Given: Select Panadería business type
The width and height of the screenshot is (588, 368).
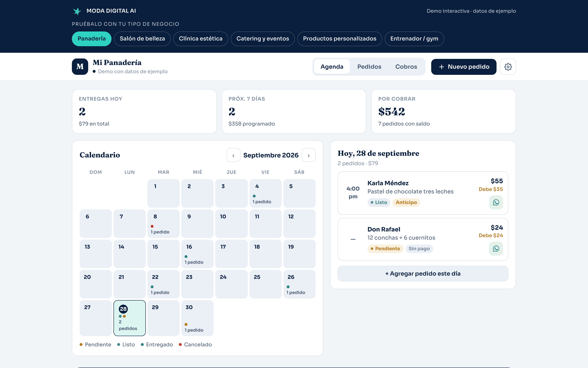Looking at the screenshot, I should coord(92,39).
